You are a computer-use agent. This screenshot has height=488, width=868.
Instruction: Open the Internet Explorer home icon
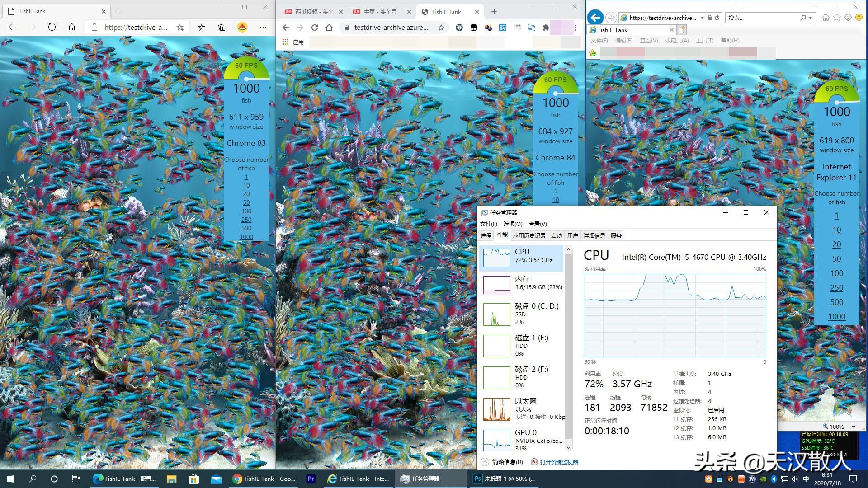click(826, 18)
